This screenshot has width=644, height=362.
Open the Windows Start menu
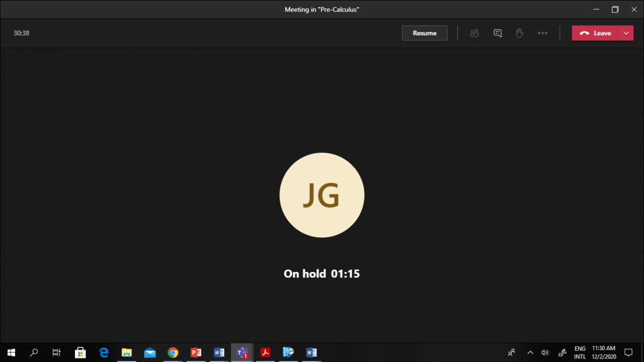pos(11,352)
